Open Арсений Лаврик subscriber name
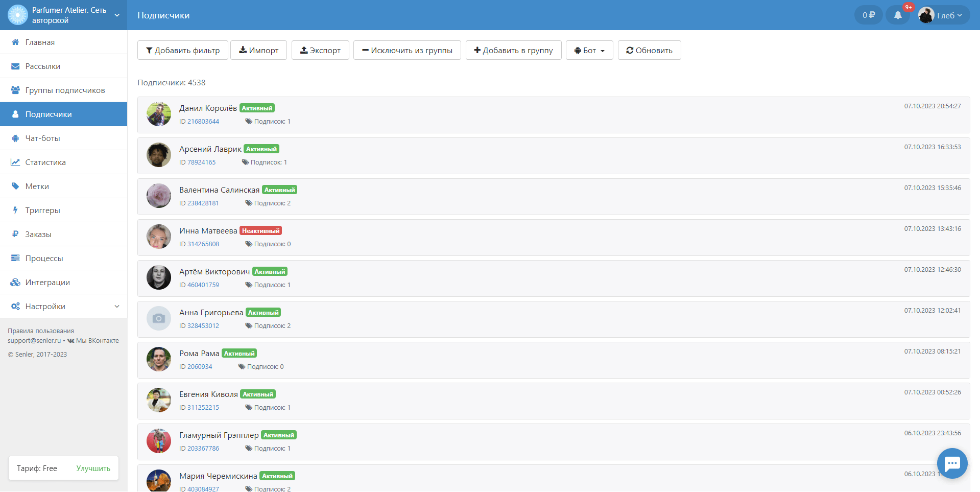This screenshot has height=492, width=980. click(x=210, y=149)
